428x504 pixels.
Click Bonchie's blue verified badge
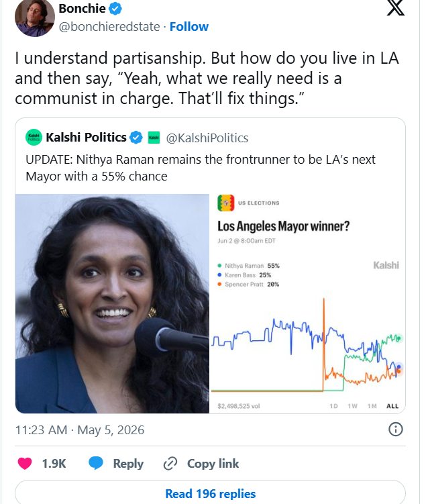point(115,9)
